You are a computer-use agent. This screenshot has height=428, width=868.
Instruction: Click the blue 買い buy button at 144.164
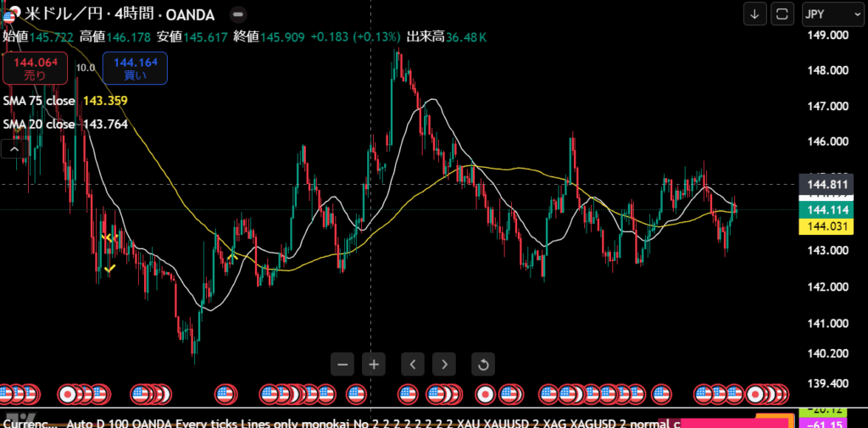(x=135, y=68)
